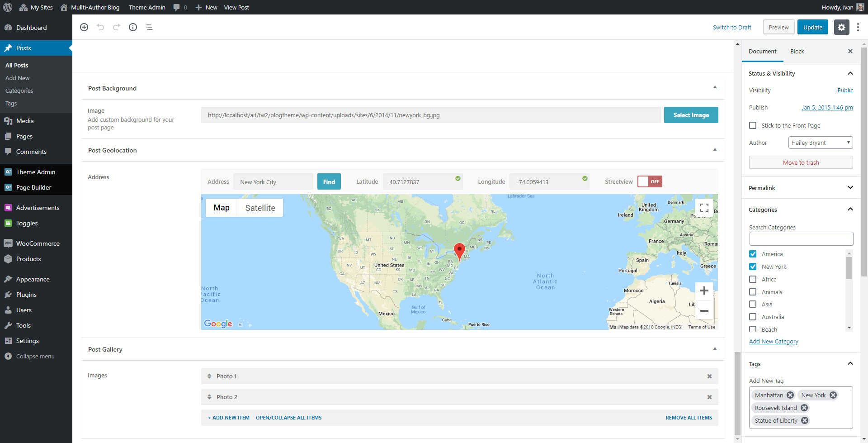This screenshot has height=443, width=868.
Task: Collapse the Tags panel
Action: (x=850, y=364)
